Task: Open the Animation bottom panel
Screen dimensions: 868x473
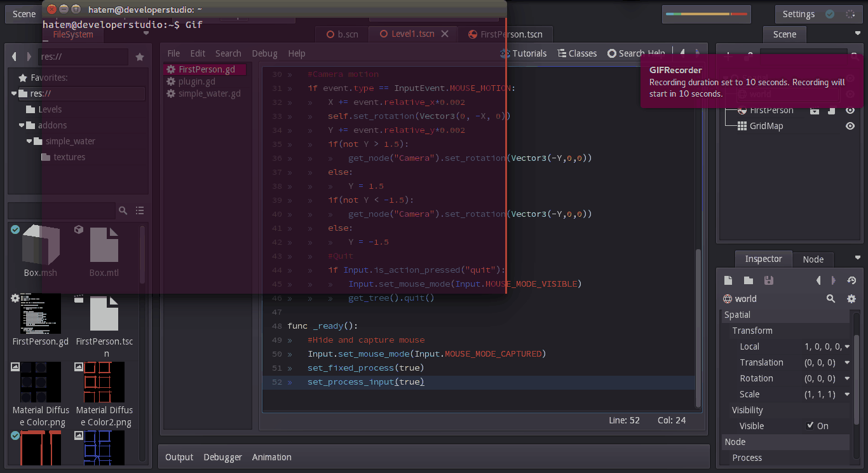Action: click(271, 457)
